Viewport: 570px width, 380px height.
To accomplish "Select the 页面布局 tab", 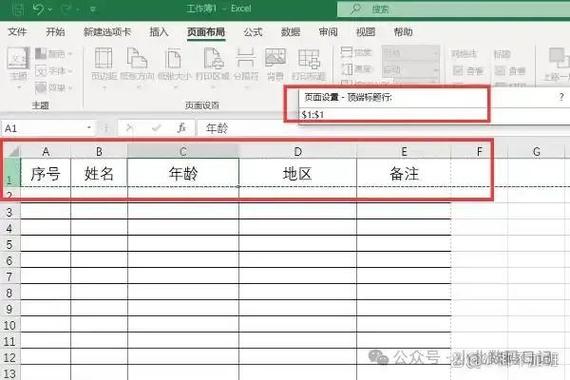I will (206, 32).
